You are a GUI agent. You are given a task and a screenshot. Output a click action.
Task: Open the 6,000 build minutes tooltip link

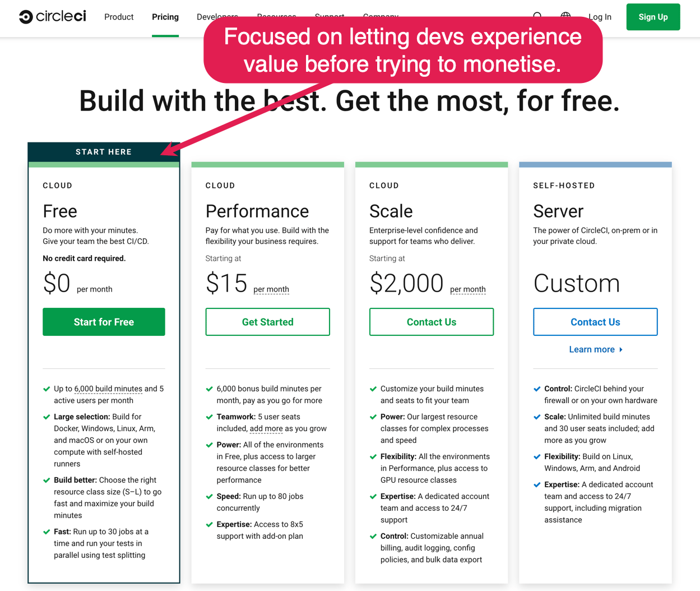pyautogui.click(x=108, y=389)
